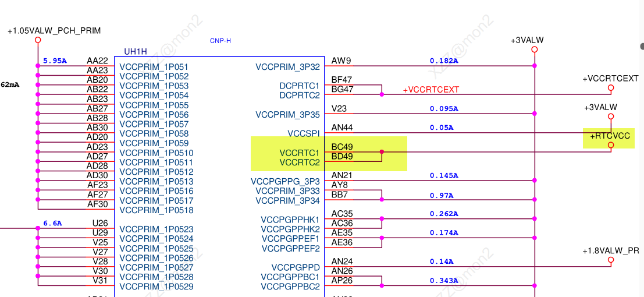
Task: Click pin number AD23
Action: 97,147
